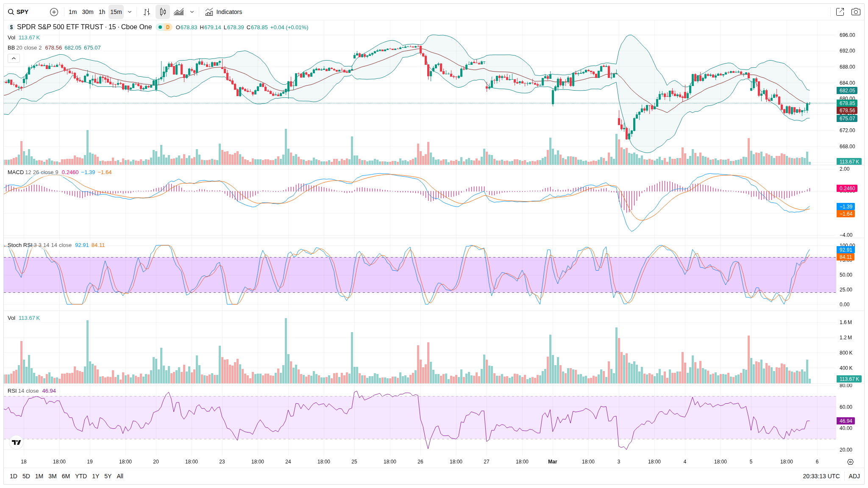The width and height of the screenshot is (868, 488).
Task: Take a chart snapshot with camera icon
Action: pyautogui.click(x=856, y=12)
